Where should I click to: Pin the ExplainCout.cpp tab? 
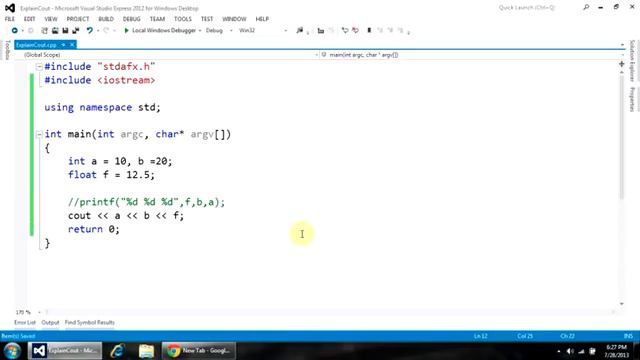63,45
